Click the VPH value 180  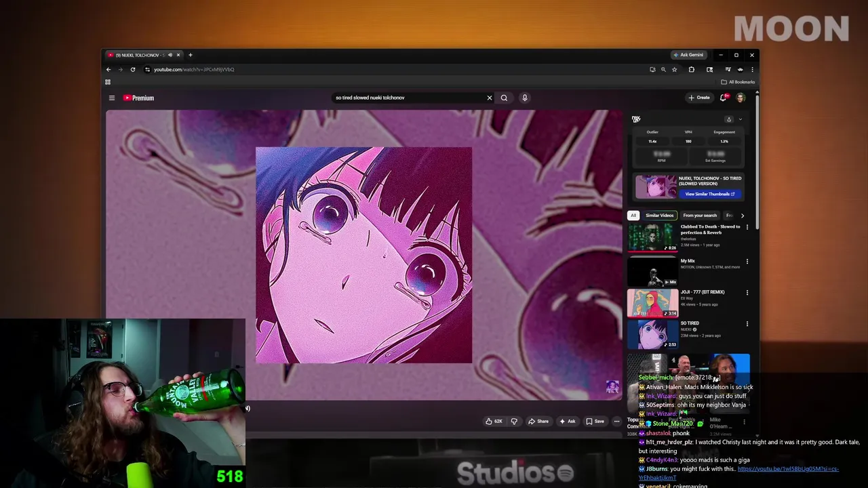point(688,142)
